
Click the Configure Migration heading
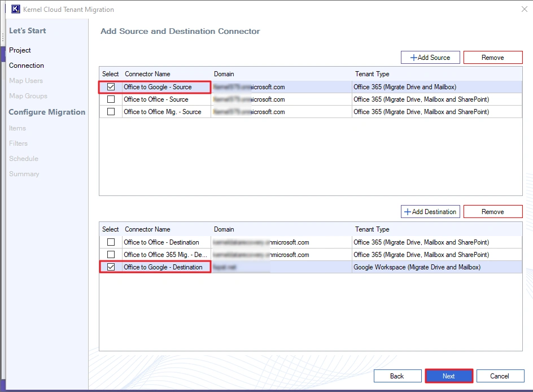[46, 112]
